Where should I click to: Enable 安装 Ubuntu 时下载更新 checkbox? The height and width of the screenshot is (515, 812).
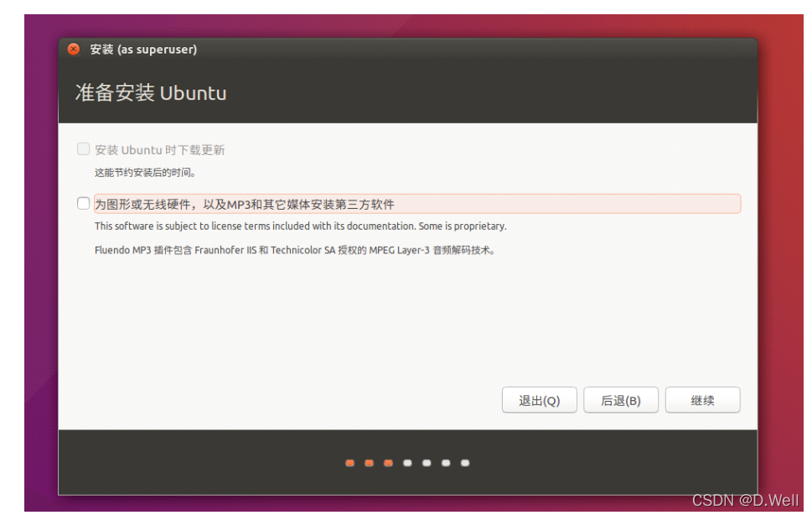83,149
